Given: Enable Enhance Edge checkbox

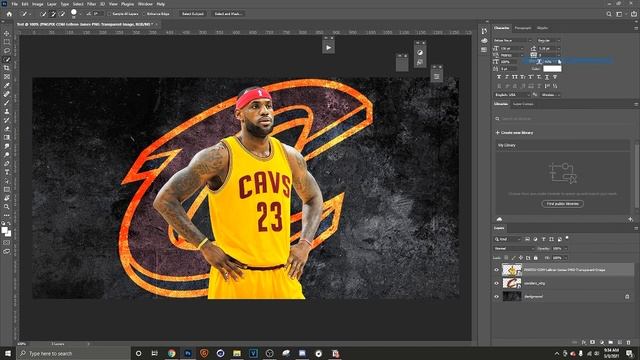Looking at the screenshot, I should (x=144, y=14).
